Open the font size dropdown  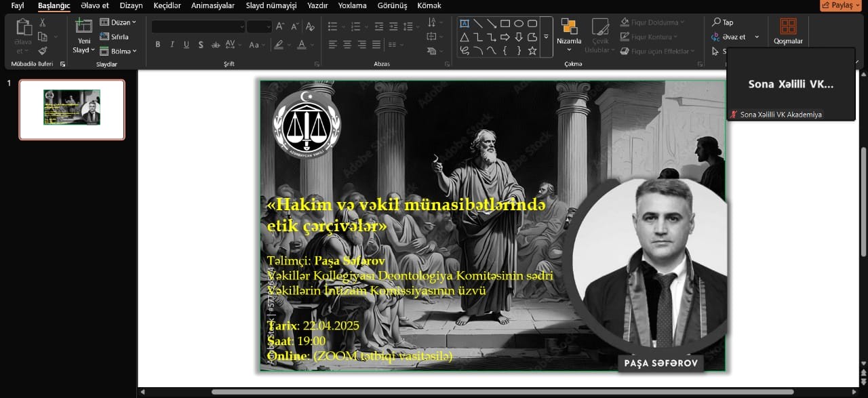pos(269,26)
